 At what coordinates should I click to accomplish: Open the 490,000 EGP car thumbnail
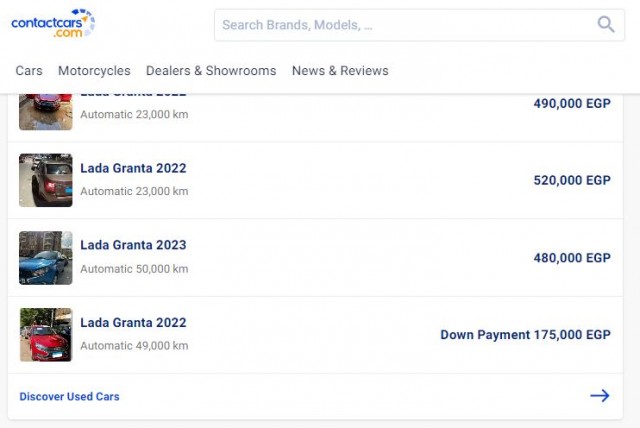pyautogui.click(x=46, y=112)
